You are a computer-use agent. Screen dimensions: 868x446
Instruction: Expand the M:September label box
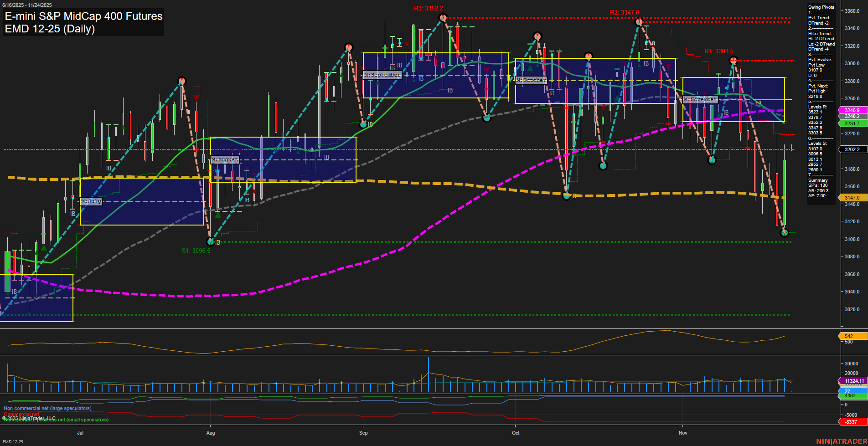(382, 74)
